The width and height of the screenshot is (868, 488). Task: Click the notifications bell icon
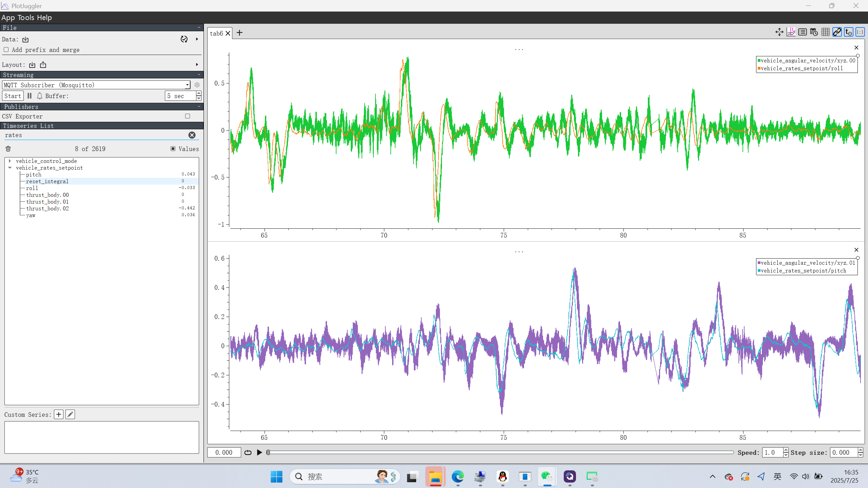(40, 96)
